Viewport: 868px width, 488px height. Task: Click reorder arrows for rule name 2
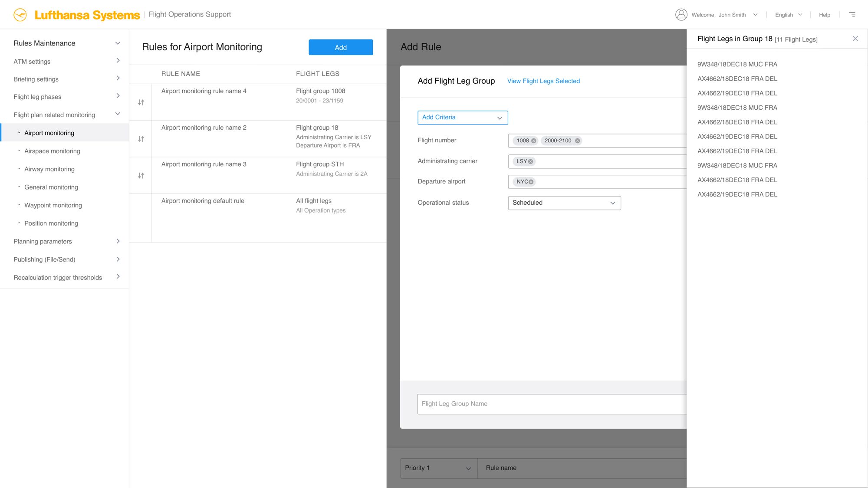141,139
